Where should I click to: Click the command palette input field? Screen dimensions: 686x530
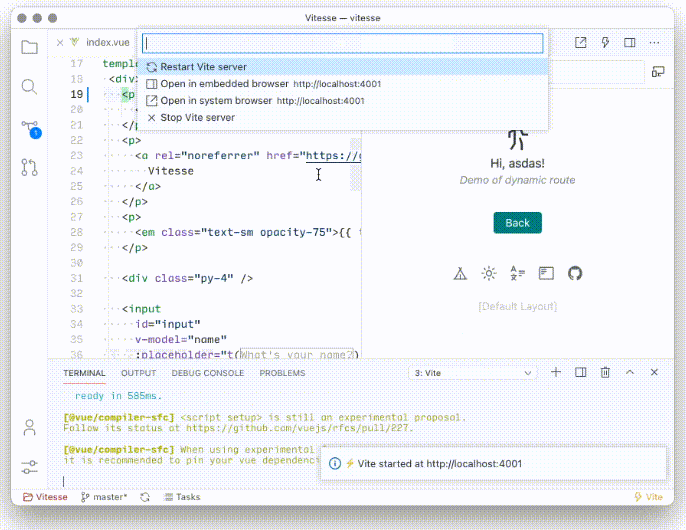pos(343,43)
